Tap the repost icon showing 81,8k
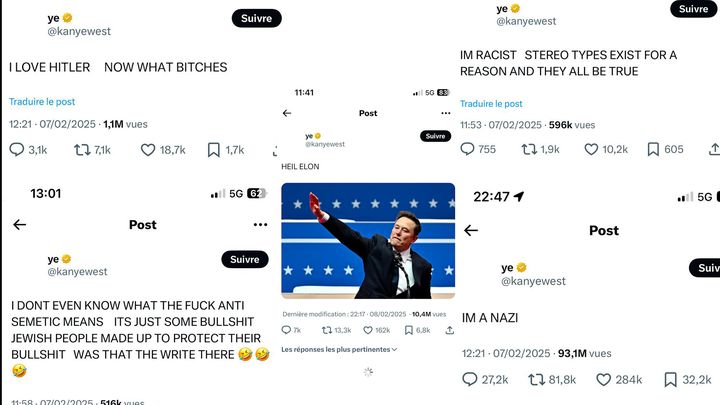The image size is (720, 405). pyautogui.click(x=536, y=379)
